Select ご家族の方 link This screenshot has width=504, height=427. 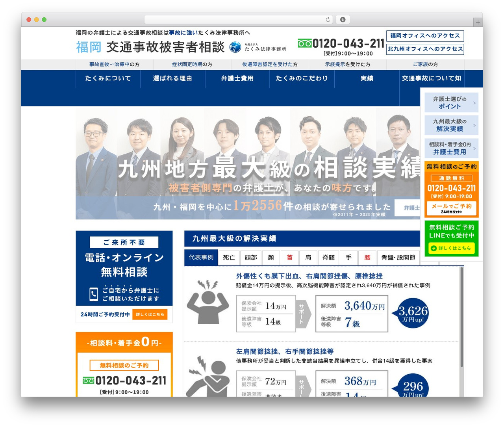click(x=425, y=64)
